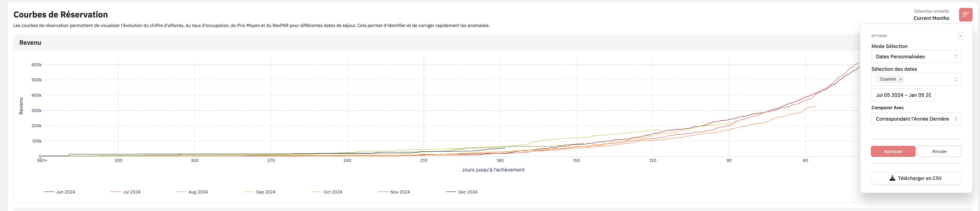Download data via Télécharger en CSV

pyautogui.click(x=916, y=178)
